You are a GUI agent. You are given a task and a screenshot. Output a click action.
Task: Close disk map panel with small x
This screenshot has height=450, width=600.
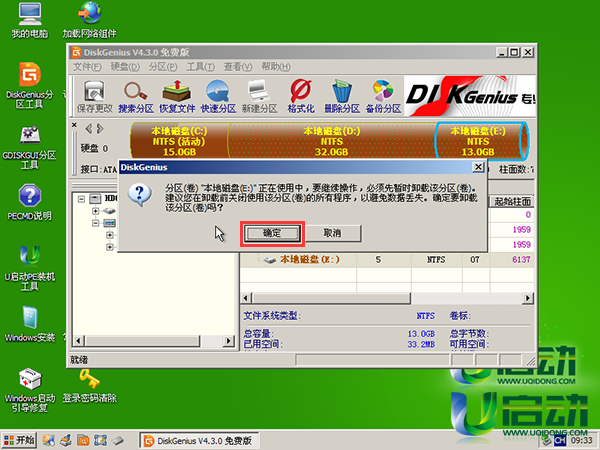[x=74, y=125]
